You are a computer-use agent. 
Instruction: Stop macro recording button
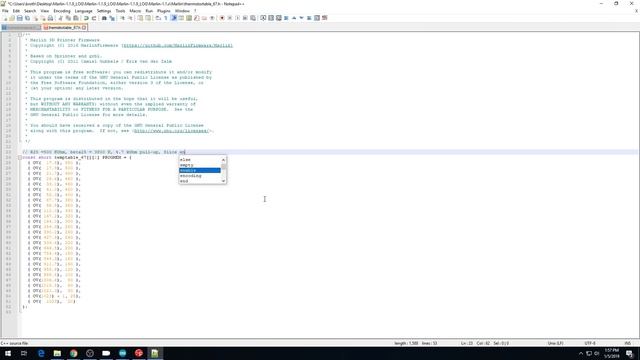pos(230,18)
